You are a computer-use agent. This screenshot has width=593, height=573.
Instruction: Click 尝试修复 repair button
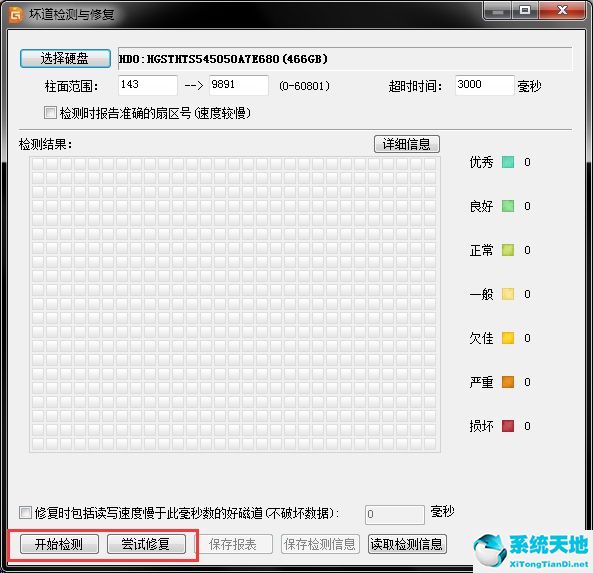coord(146,544)
